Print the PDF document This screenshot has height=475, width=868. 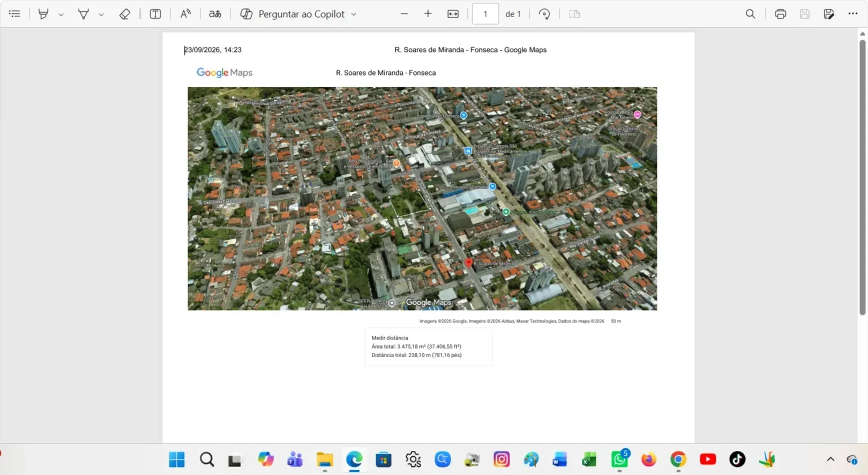click(x=781, y=14)
